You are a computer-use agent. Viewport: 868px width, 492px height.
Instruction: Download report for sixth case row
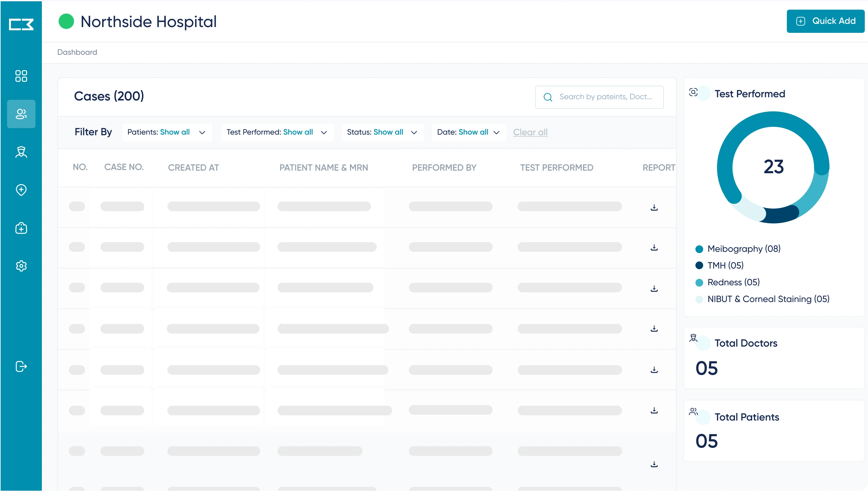point(654,410)
